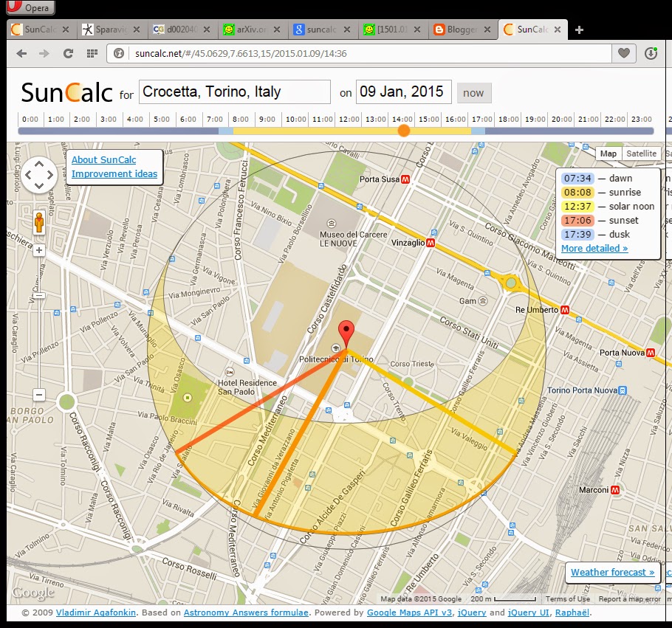This screenshot has width=672, height=628.
Task: Open a new tab with plus button
Action: coord(579,30)
